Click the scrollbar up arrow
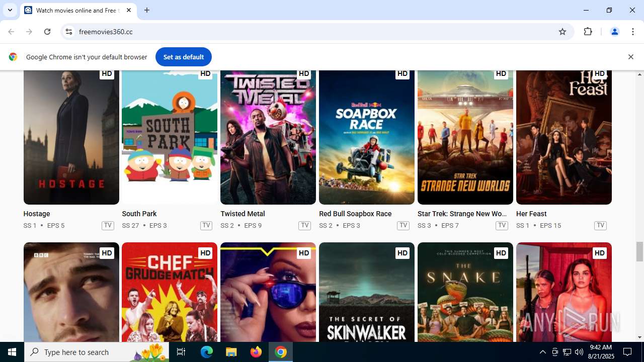This screenshot has height=362, width=644. pos(639,74)
